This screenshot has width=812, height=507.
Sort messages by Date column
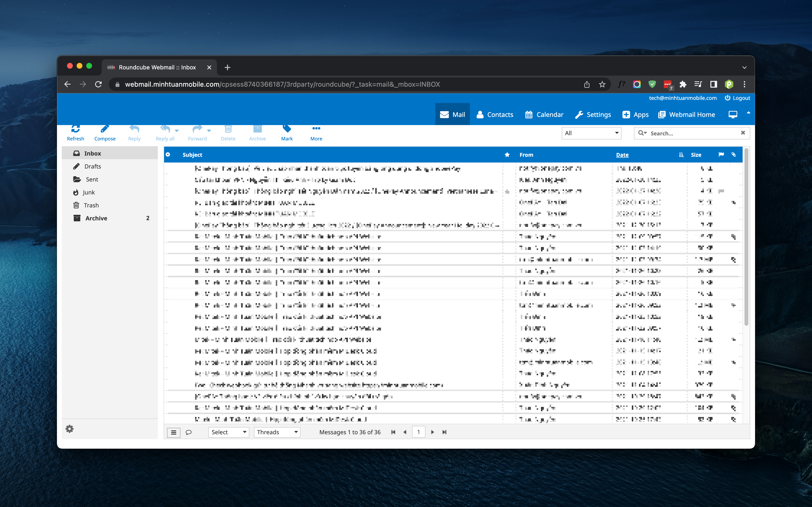pyautogui.click(x=622, y=155)
